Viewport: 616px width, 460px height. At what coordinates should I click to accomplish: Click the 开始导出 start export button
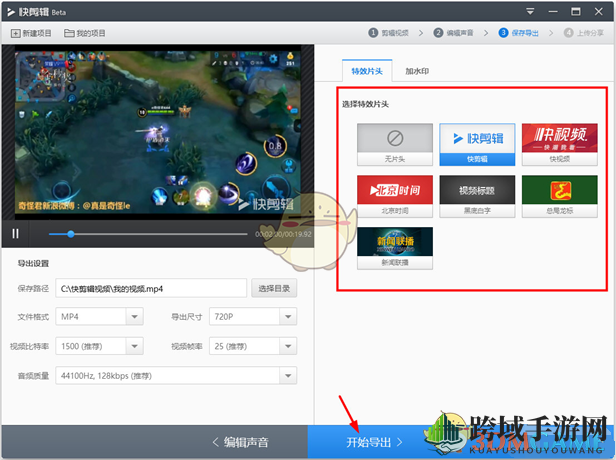pos(374,442)
